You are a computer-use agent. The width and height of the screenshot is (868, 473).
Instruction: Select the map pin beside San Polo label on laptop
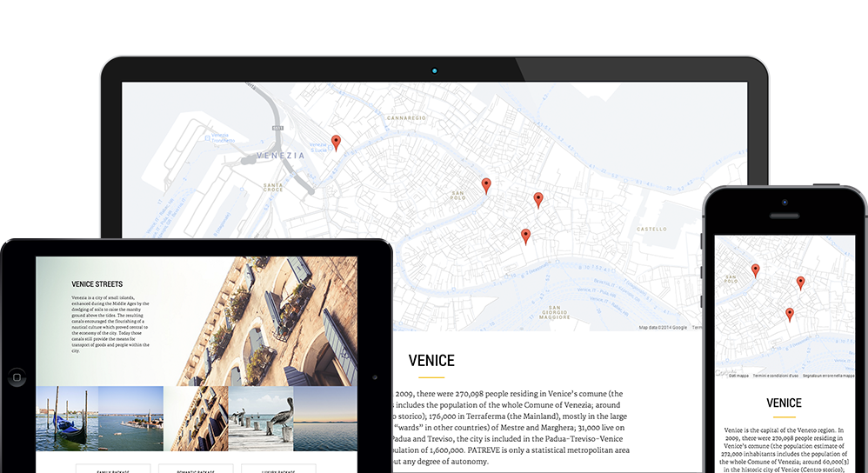486,184
